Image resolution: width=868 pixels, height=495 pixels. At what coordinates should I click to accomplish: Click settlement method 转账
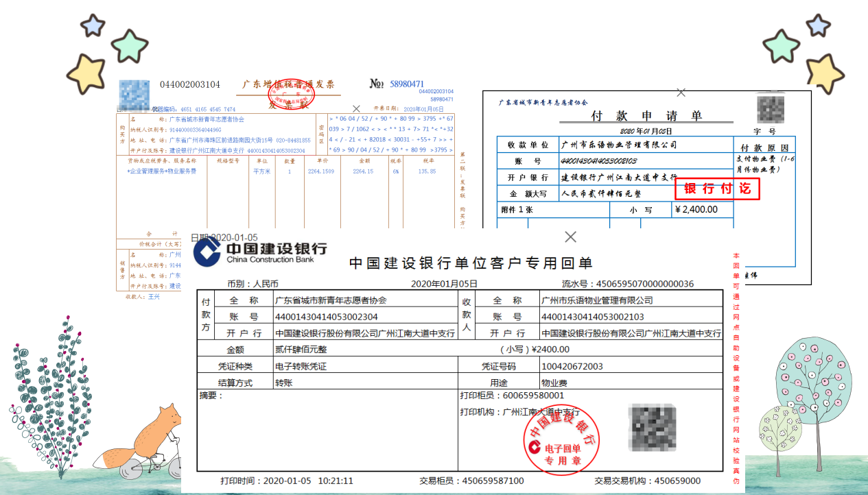coord(283,383)
